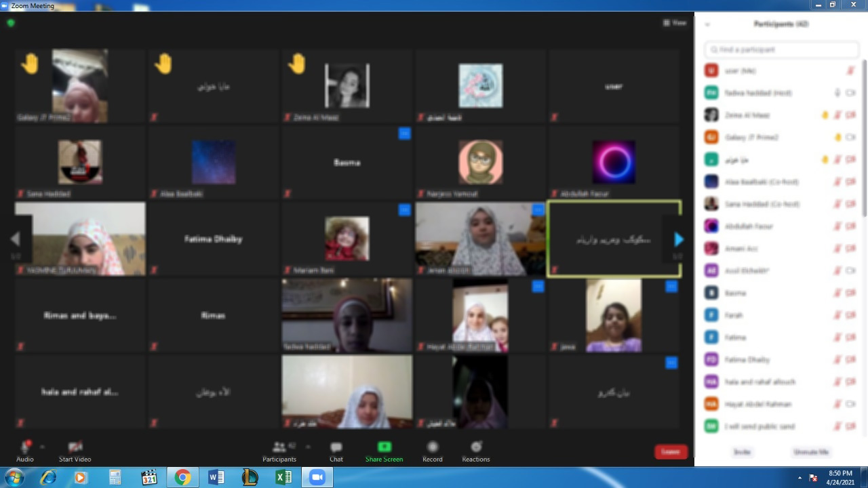The image size is (868, 488).
Task: Go to next gallery page with right arrow
Action: pyautogui.click(x=678, y=239)
